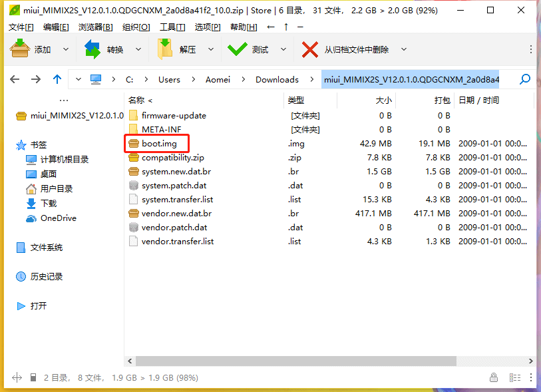This screenshot has height=392, width=541.
Task: Open 历史记录 in the left sidebar
Action: pyautogui.click(x=46, y=276)
